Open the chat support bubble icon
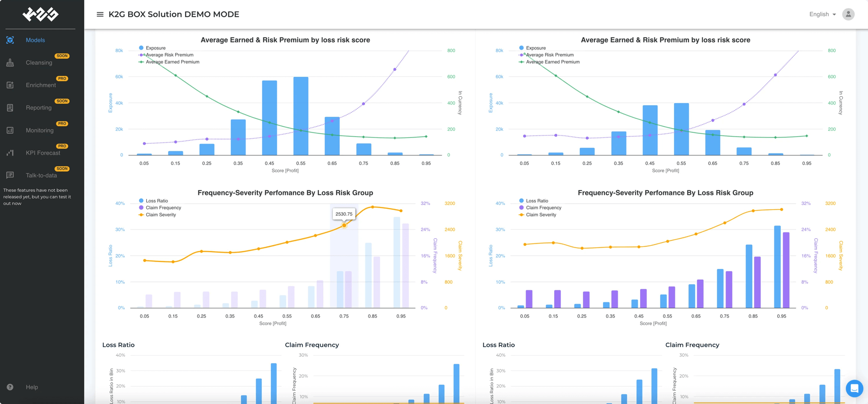The height and width of the screenshot is (404, 868). pyautogui.click(x=854, y=388)
